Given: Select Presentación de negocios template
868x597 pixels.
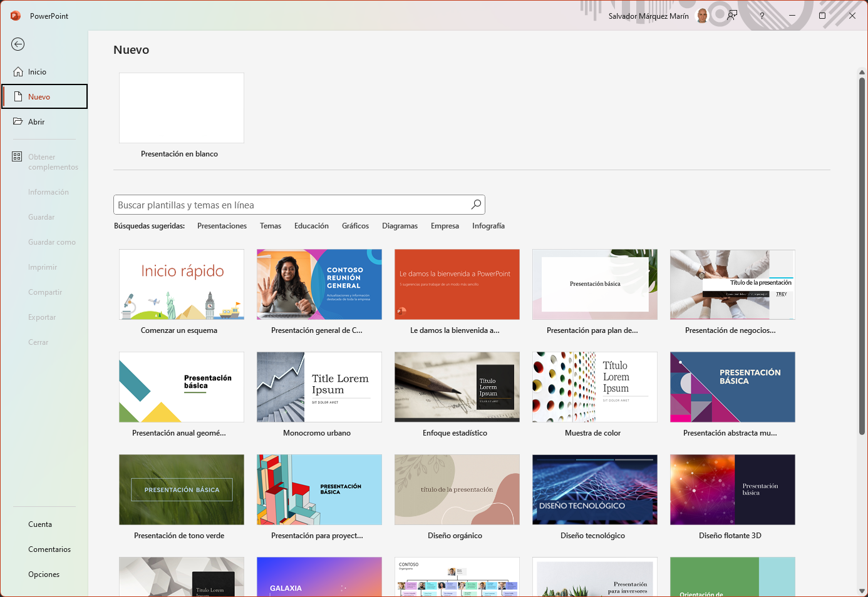Looking at the screenshot, I should (x=733, y=284).
